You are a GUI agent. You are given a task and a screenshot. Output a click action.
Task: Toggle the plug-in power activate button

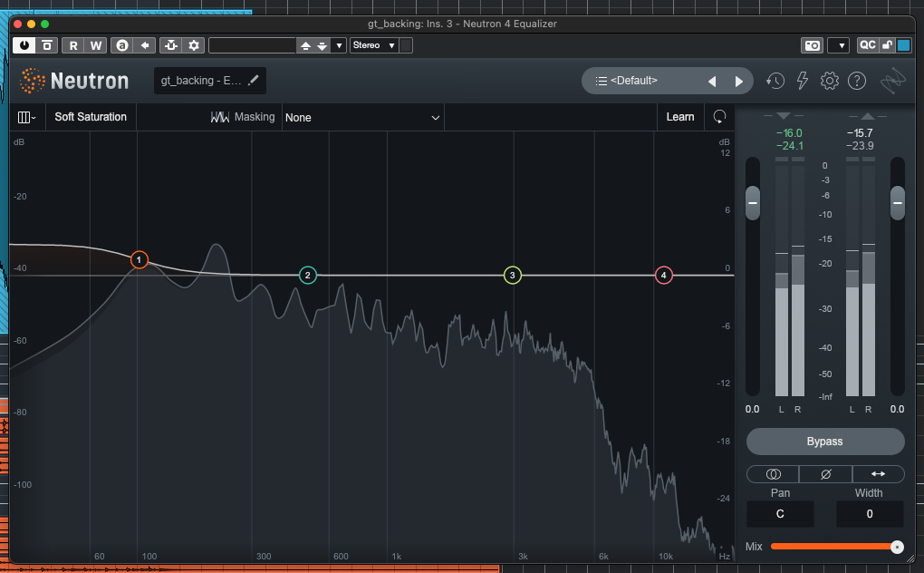coord(24,45)
